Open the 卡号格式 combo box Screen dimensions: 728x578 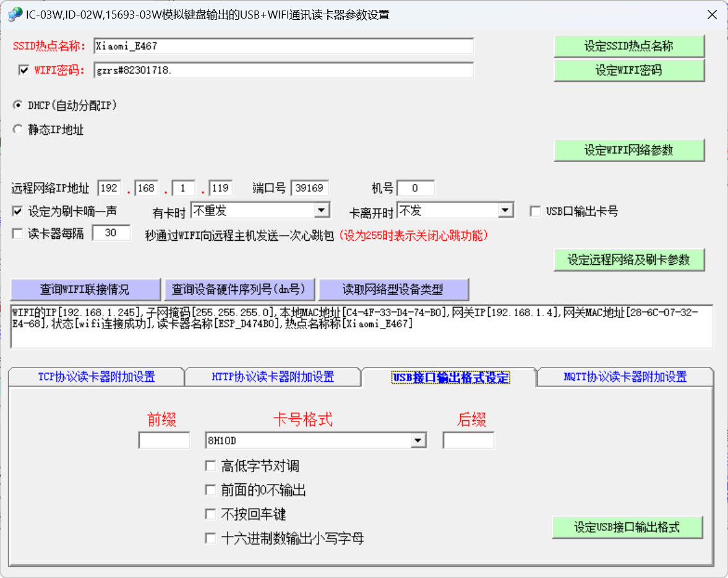click(419, 441)
